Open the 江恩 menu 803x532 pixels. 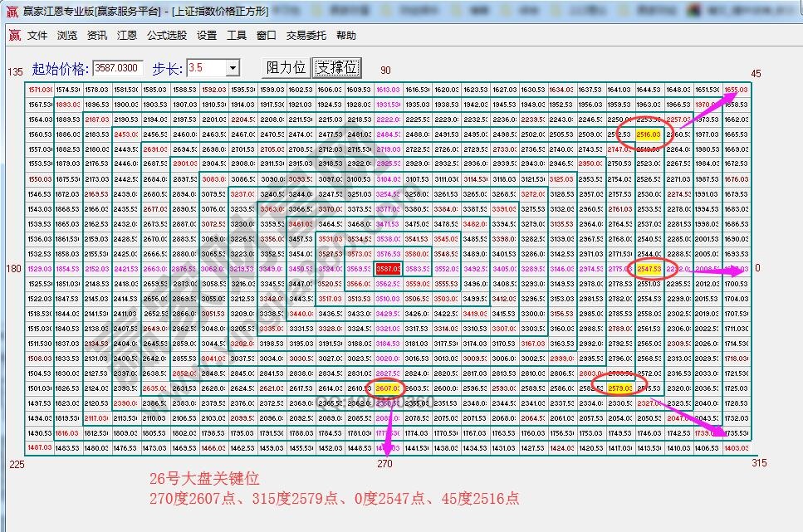pos(125,35)
